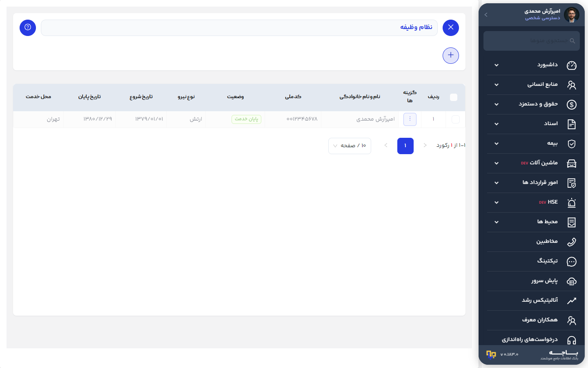Click the آنالیتیکس رشد growth chart icon
The height and width of the screenshot is (368, 588).
click(x=572, y=301)
